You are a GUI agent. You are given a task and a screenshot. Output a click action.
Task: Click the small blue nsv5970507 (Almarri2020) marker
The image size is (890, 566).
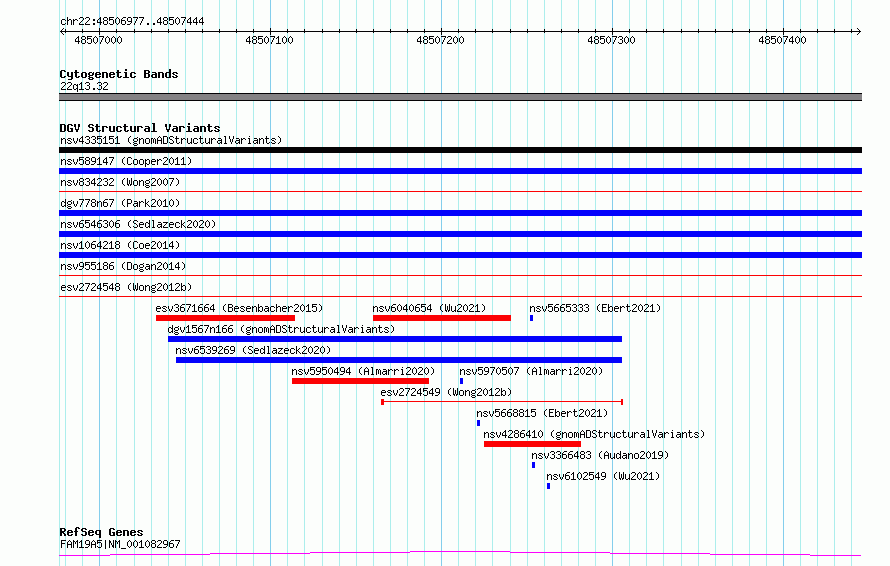(461, 381)
